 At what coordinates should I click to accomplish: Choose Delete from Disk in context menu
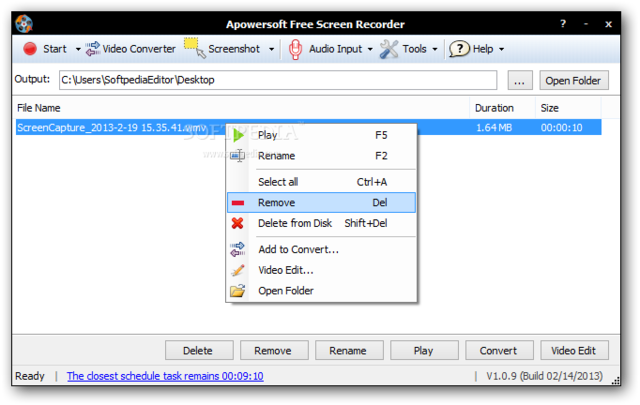pyautogui.click(x=322, y=223)
